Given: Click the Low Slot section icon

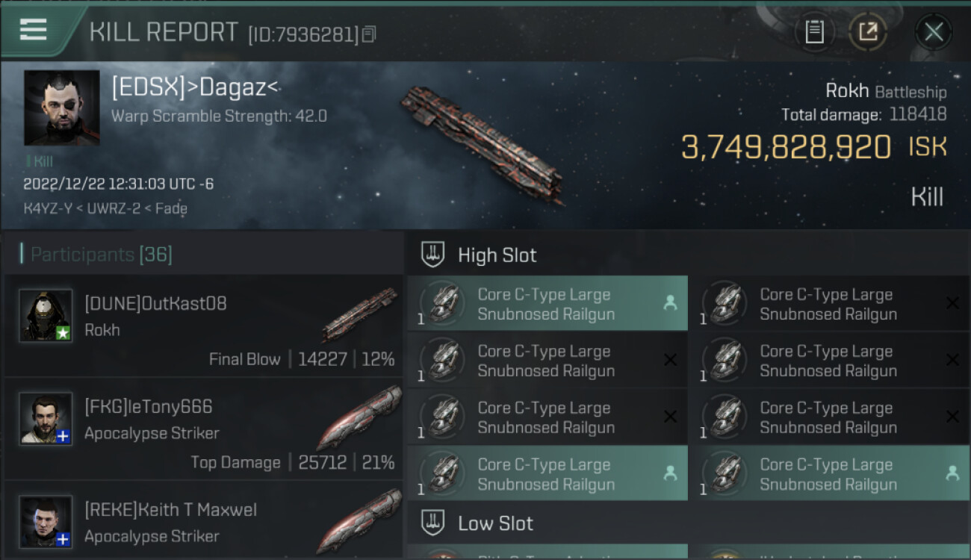Looking at the screenshot, I should click(432, 523).
